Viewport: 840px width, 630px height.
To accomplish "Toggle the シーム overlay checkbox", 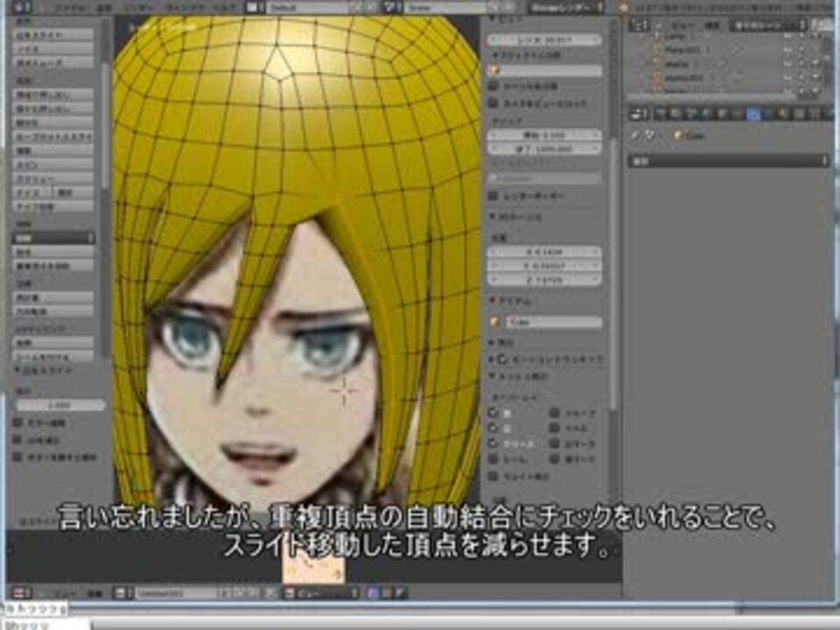I will point(493,459).
